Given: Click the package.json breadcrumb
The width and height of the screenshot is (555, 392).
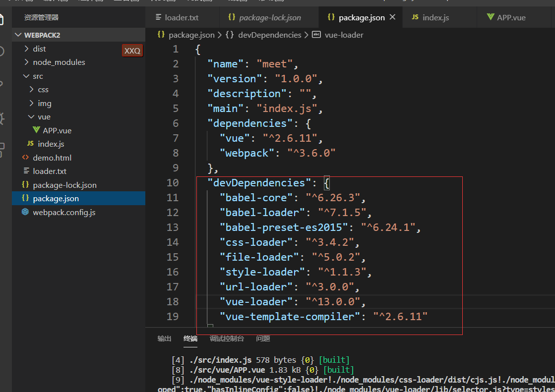Looking at the screenshot, I should pos(191,35).
